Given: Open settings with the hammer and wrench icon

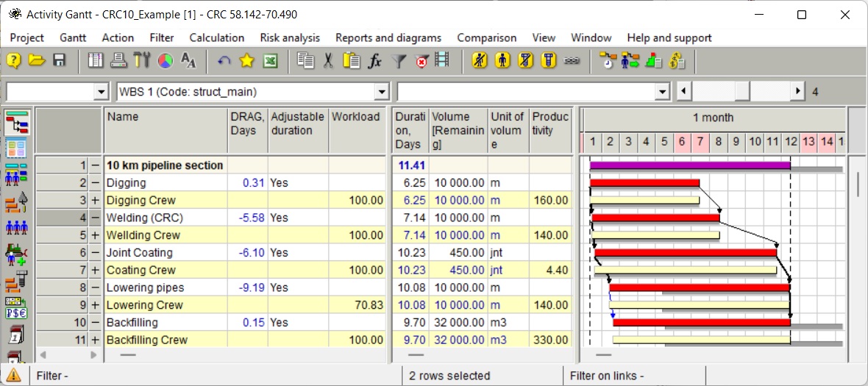Looking at the screenshot, I should click(141, 61).
